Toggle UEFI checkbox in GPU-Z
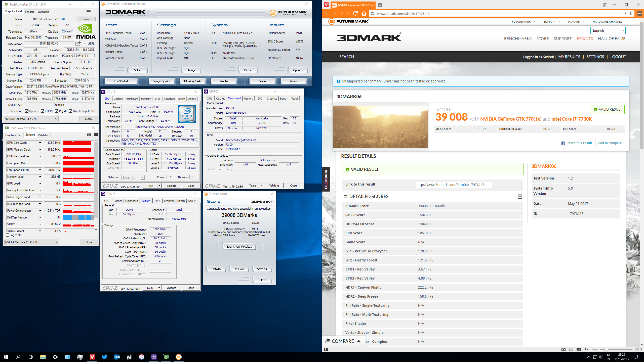Image resolution: width=644 pixels, height=362 pixels. click(85, 44)
